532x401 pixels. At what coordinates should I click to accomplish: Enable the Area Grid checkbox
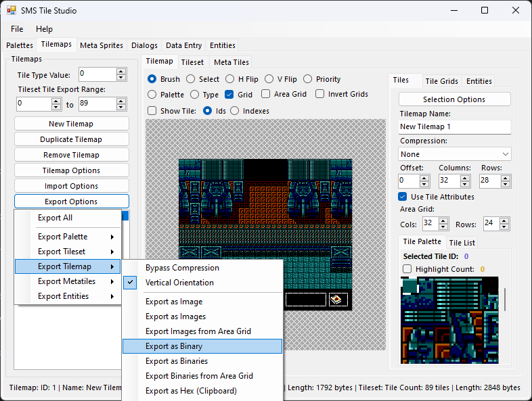(265, 94)
